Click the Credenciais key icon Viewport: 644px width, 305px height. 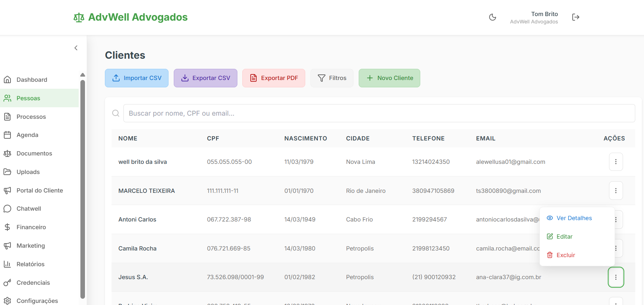pyautogui.click(x=7, y=283)
